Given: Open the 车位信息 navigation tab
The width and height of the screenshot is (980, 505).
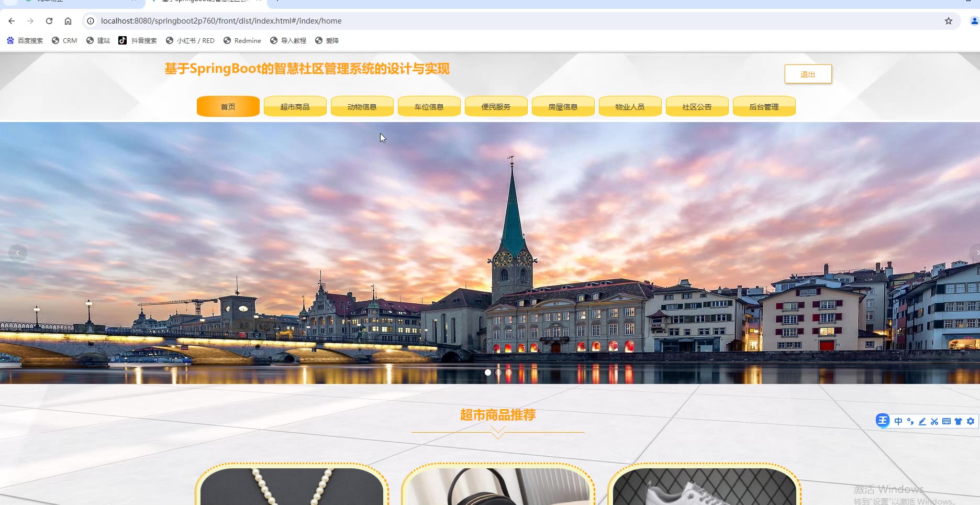Looking at the screenshot, I should (x=429, y=106).
